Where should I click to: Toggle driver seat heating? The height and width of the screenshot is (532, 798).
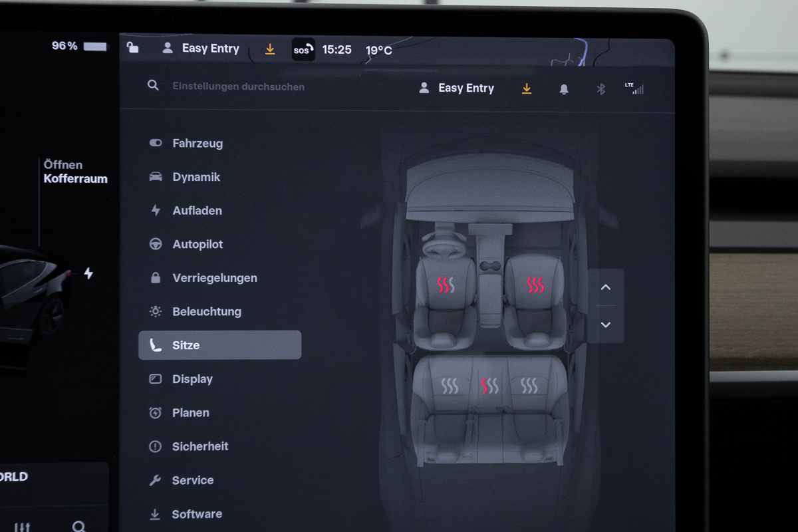tap(446, 285)
